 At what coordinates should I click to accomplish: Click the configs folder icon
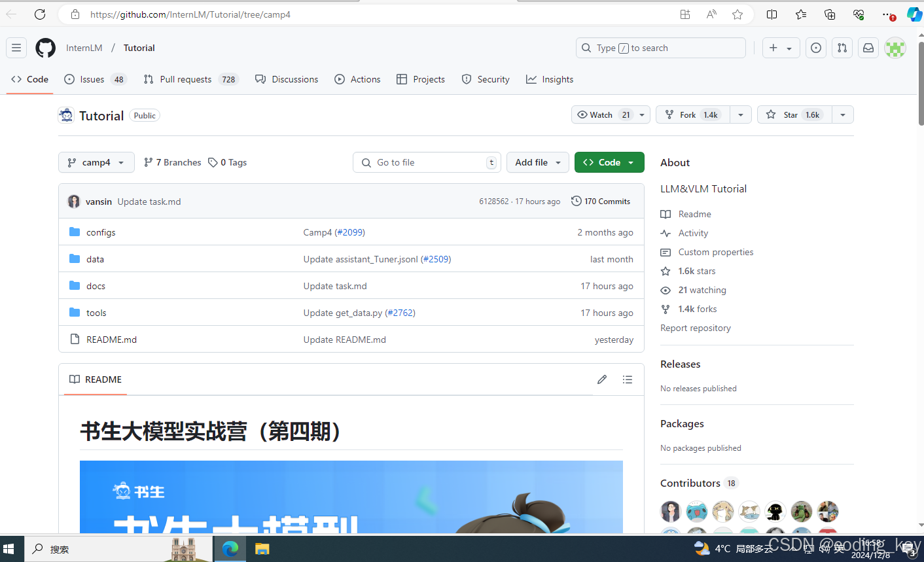(75, 232)
